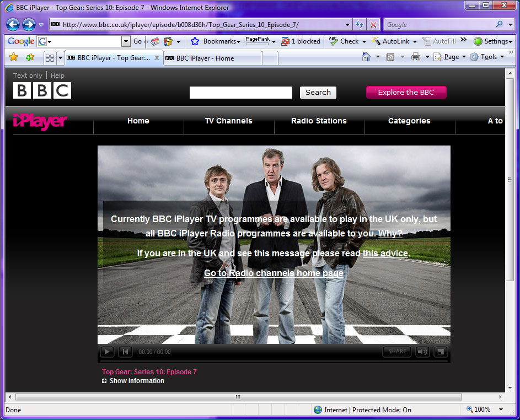The height and width of the screenshot is (420, 520).
Task: Click the Google toolbar logo
Action: point(21,41)
